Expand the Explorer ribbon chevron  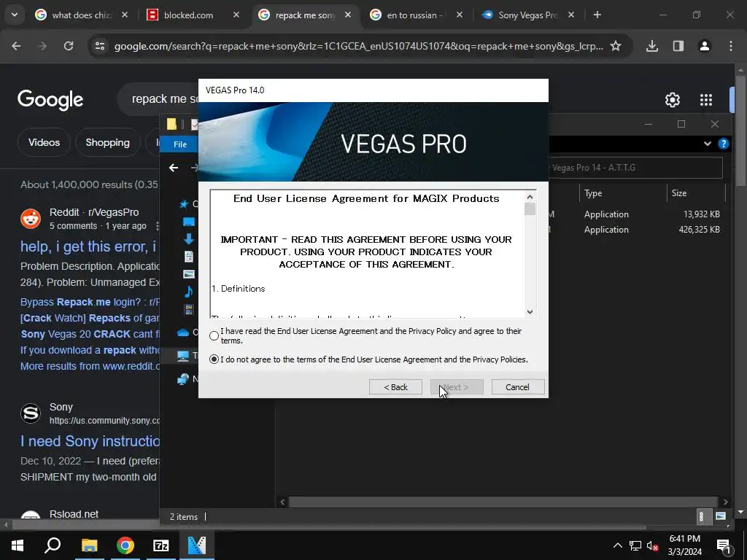point(708,144)
